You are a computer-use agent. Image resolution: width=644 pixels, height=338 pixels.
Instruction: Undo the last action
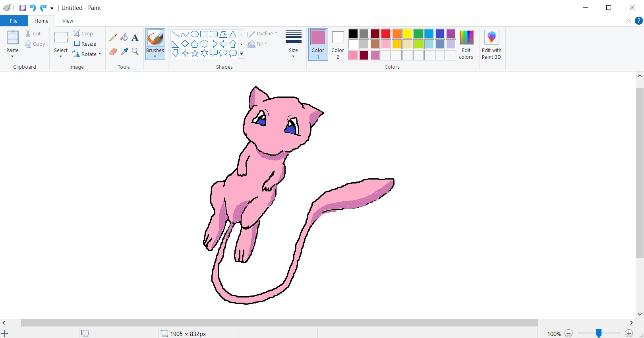(33, 8)
